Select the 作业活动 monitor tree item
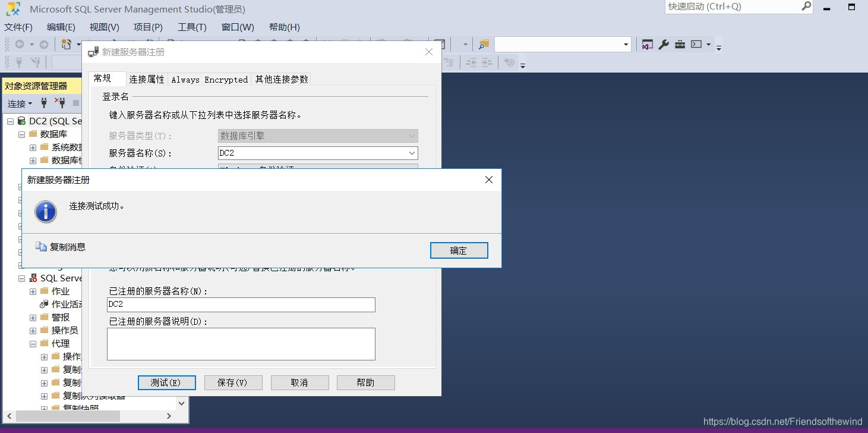The width and height of the screenshot is (868, 433). click(67, 304)
